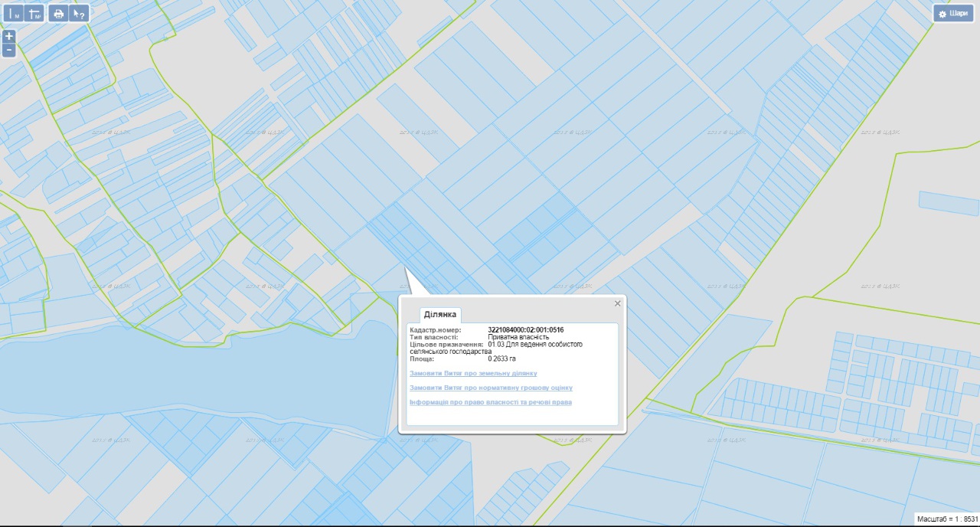Open Замовити Витяг про нормативну грошову оцінку link
This screenshot has width=980, height=527.
491,388
